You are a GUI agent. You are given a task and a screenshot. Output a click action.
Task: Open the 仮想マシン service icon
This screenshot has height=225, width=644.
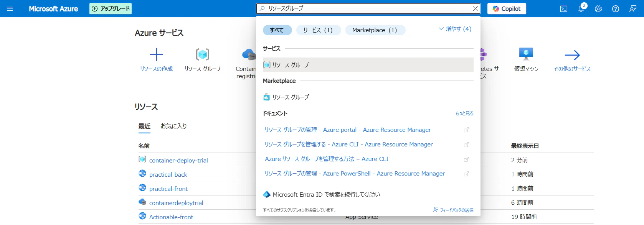526,54
